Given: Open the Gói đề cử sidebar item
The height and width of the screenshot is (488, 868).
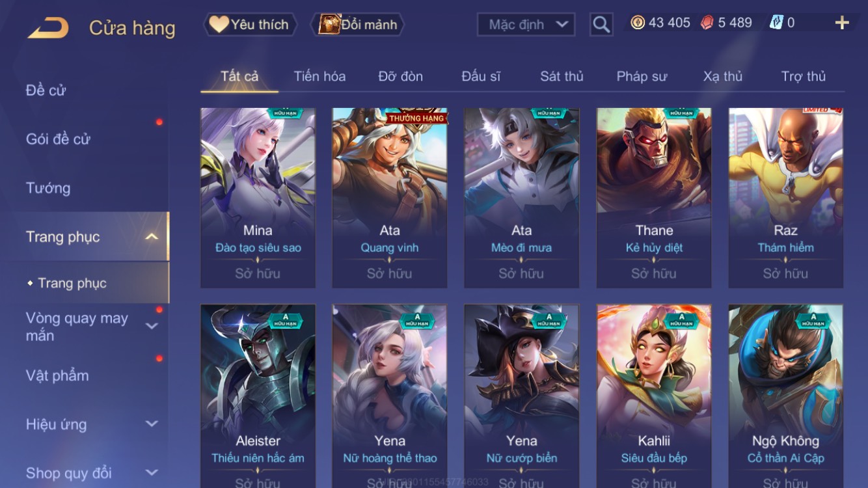Looking at the screenshot, I should (x=58, y=139).
